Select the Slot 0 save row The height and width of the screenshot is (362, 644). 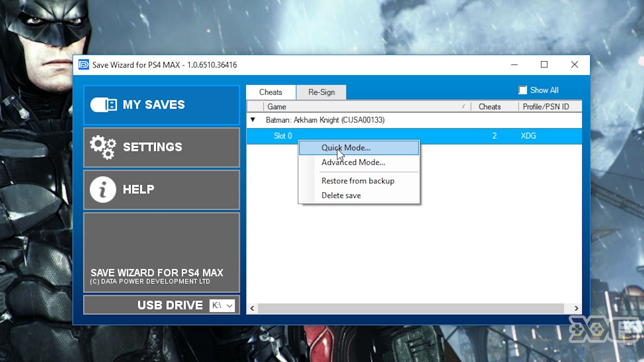pyautogui.click(x=414, y=136)
